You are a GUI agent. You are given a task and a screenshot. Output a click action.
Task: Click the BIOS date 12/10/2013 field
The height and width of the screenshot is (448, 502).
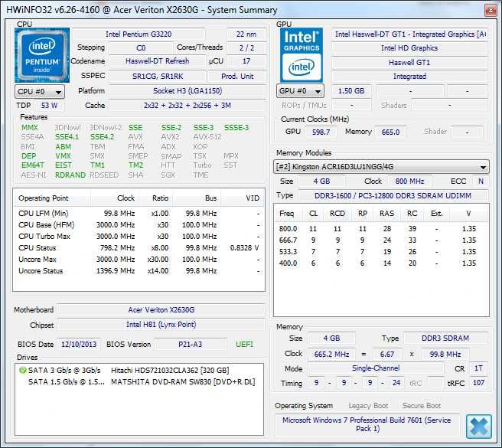point(79,345)
